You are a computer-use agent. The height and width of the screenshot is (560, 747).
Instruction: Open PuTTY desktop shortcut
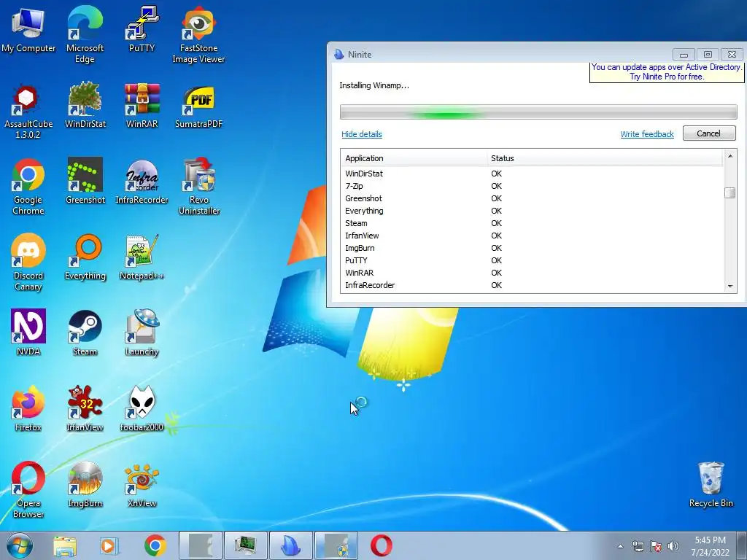(x=142, y=29)
